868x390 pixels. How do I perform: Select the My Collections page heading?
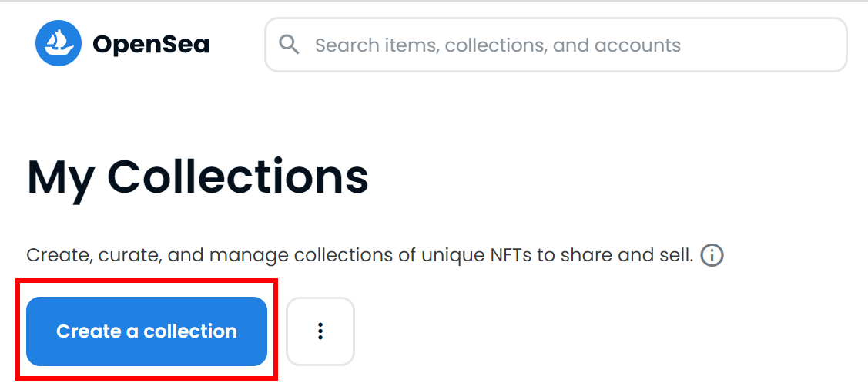198,177
